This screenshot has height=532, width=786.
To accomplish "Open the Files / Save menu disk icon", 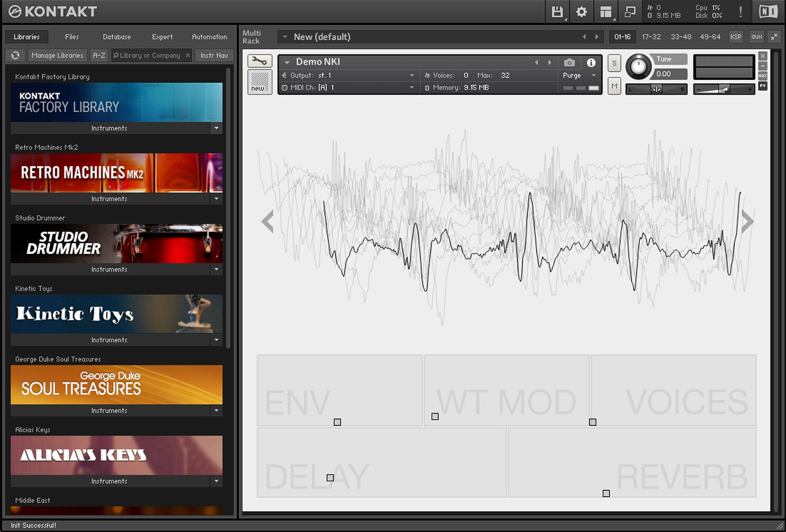I will [557, 12].
